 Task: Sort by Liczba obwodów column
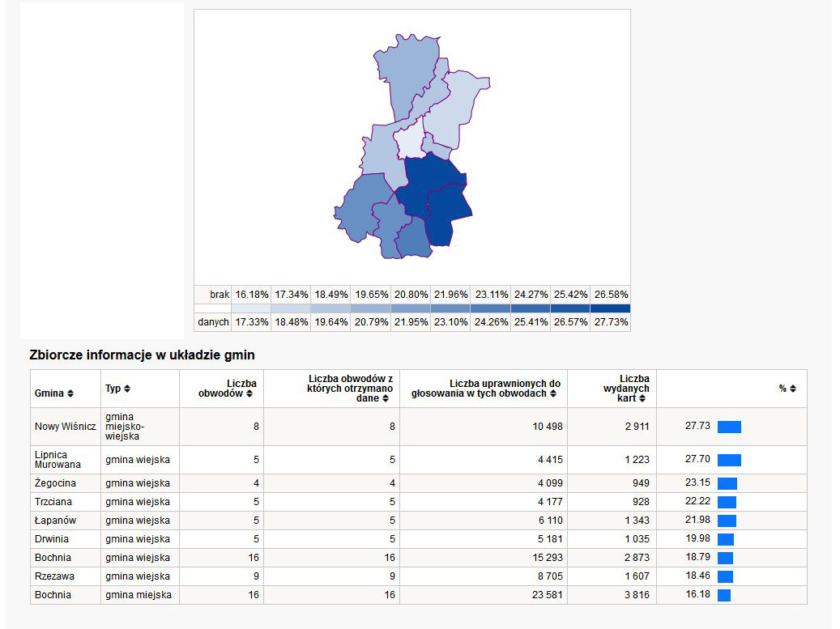(249, 393)
